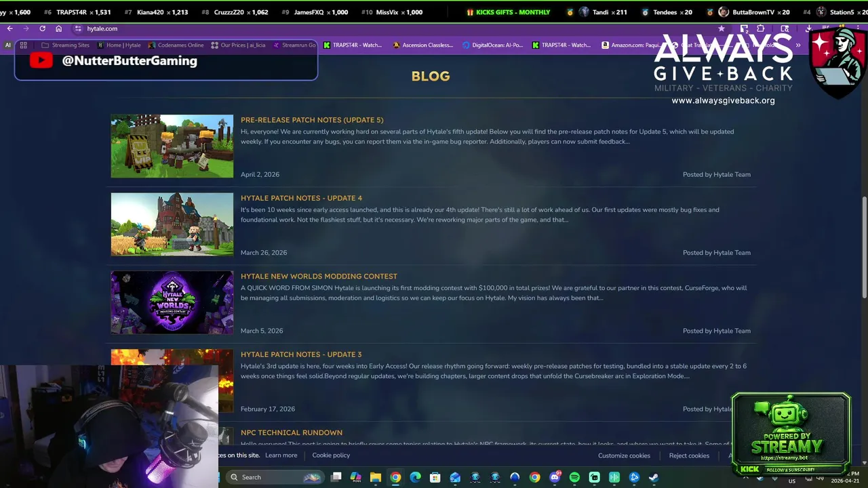Open Outlook from the taskbar
The width and height of the screenshot is (868, 488).
click(455, 477)
